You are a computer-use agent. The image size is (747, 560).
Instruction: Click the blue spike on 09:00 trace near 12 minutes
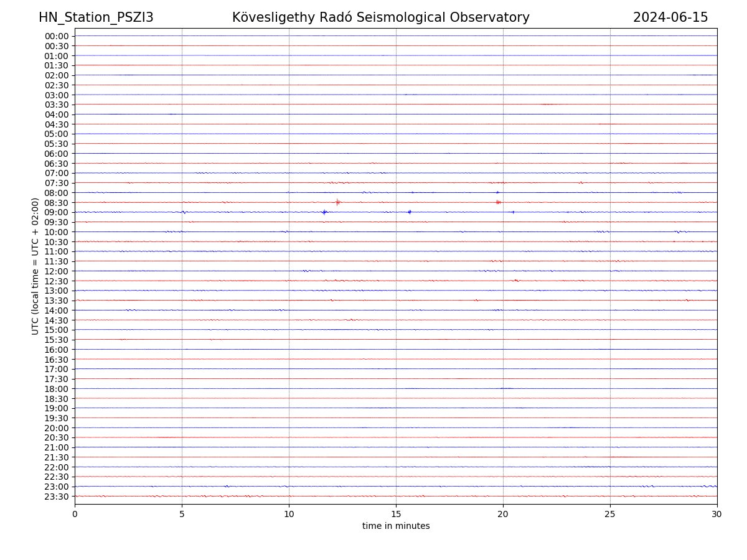coord(324,212)
